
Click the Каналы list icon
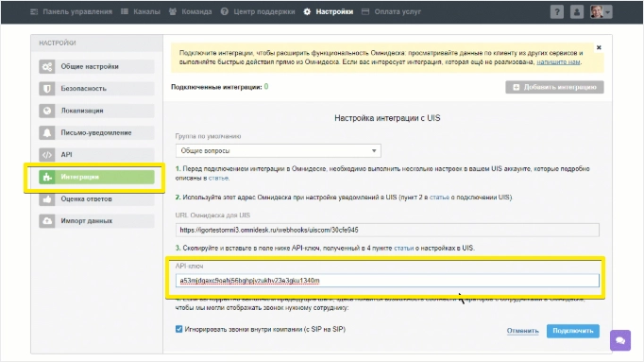(x=125, y=11)
